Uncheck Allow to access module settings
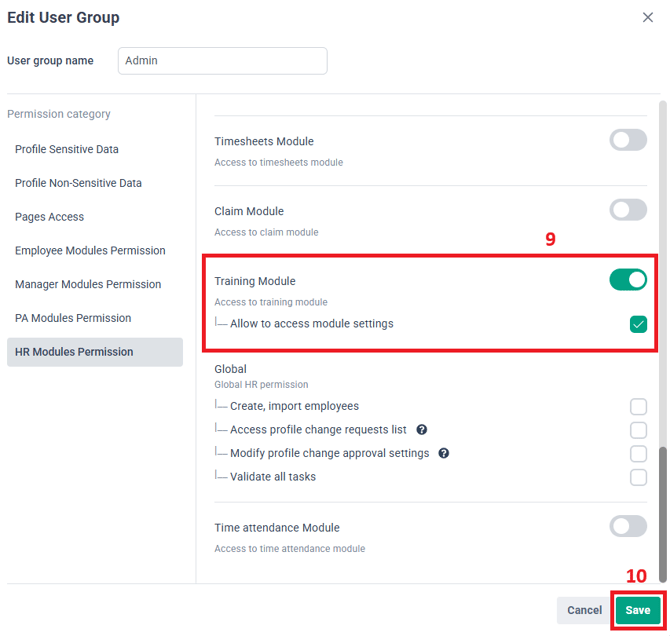670x636 pixels. click(x=638, y=324)
